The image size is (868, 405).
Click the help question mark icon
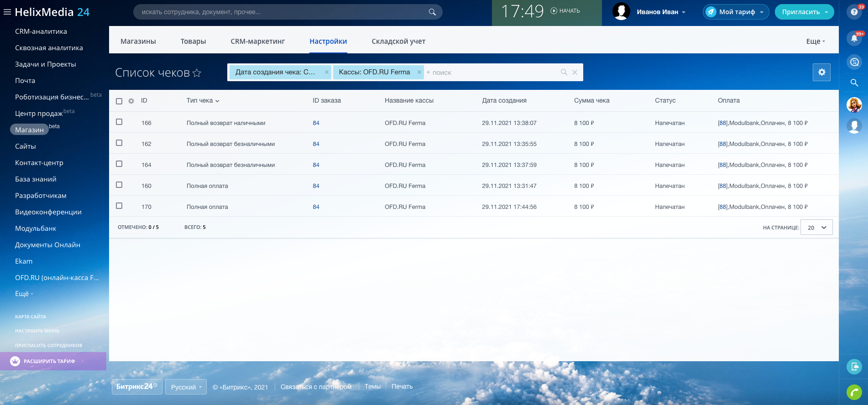pyautogui.click(x=854, y=12)
